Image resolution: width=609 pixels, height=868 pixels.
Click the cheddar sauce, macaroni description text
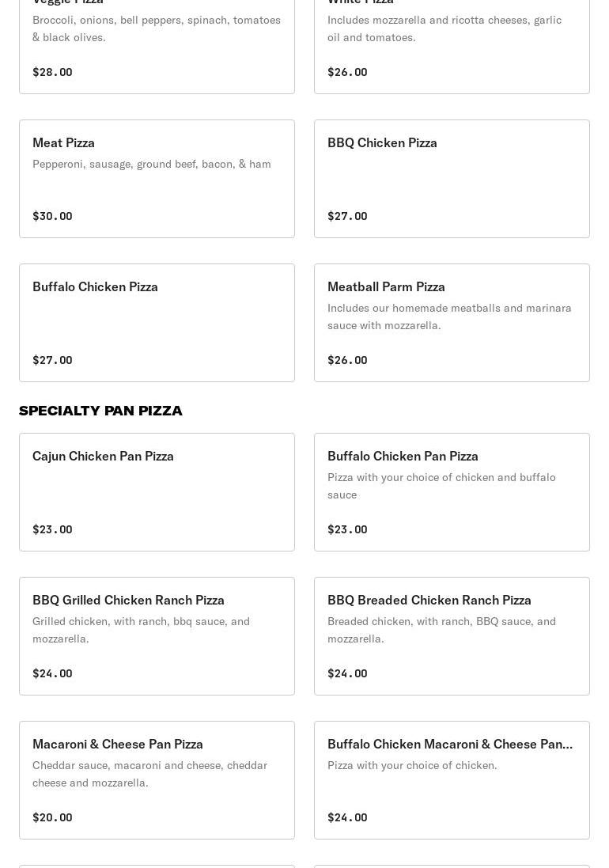pos(149,774)
